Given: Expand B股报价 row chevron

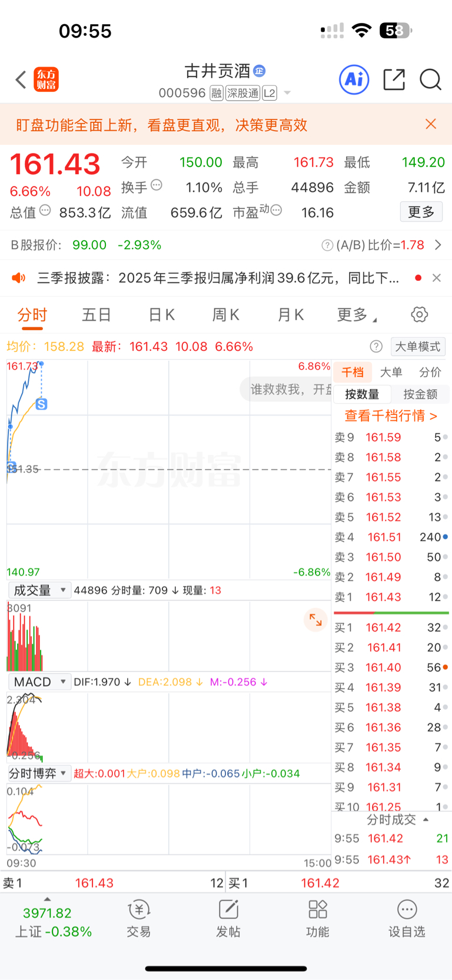Looking at the screenshot, I should click(438, 245).
